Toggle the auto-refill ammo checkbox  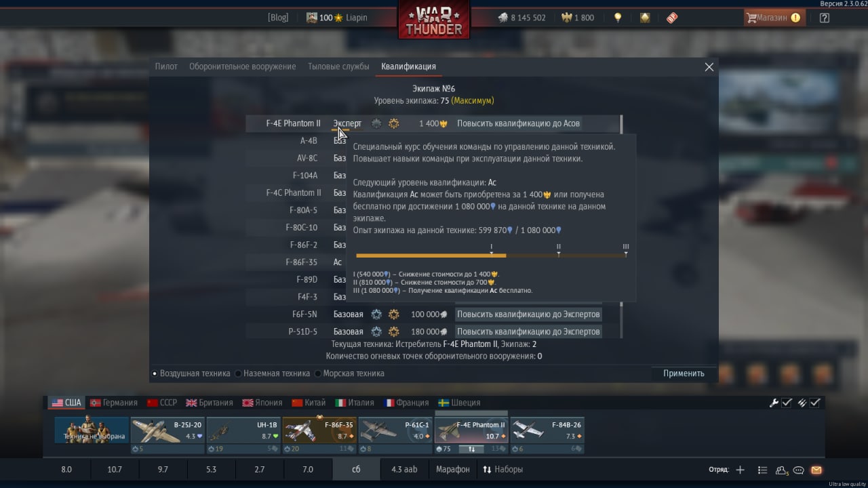click(815, 403)
